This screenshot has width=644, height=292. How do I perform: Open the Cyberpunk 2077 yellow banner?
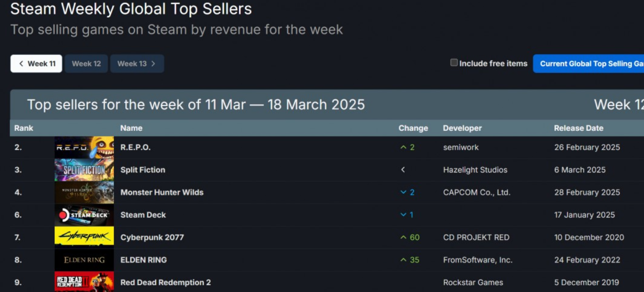(x=84, y=238)
